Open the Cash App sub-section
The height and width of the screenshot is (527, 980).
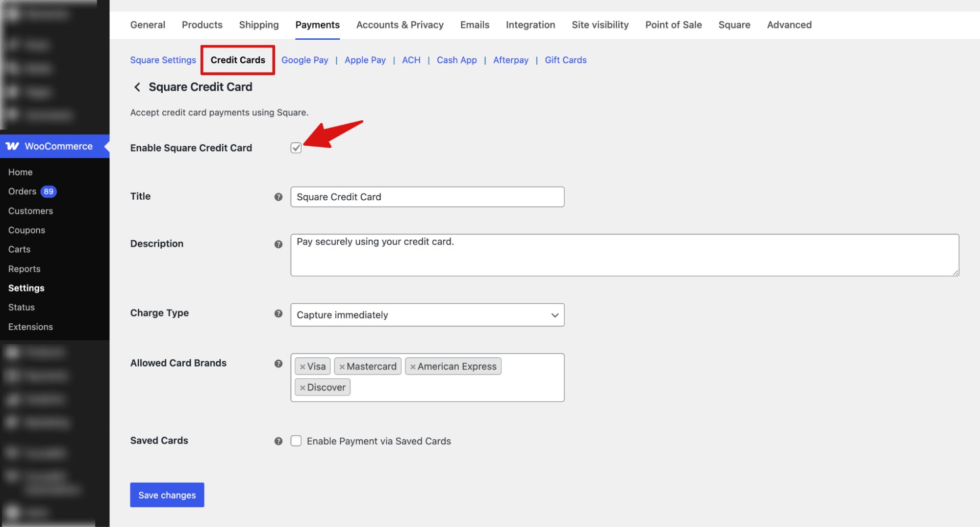pyautogui.click(x=457, y=60)
